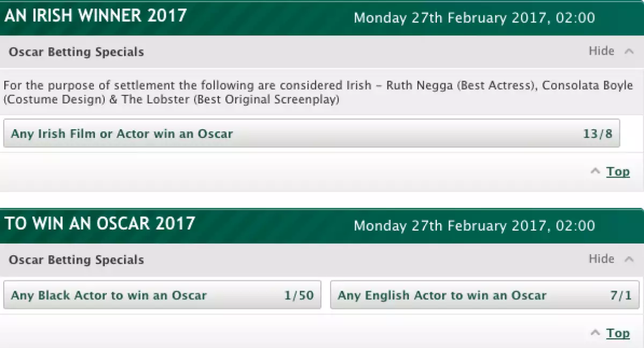Click the up-arrow icon beside the first Top link
The height and width of the screenshot is (348, 644).
pos(595,172)
